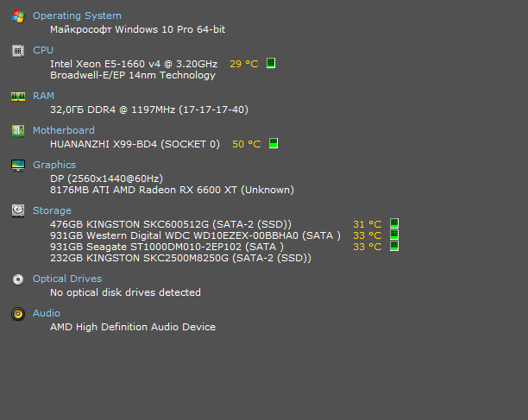The image size is (528, 420).
Task: Click the Graphics monitor icon
Action: [17, 165]
